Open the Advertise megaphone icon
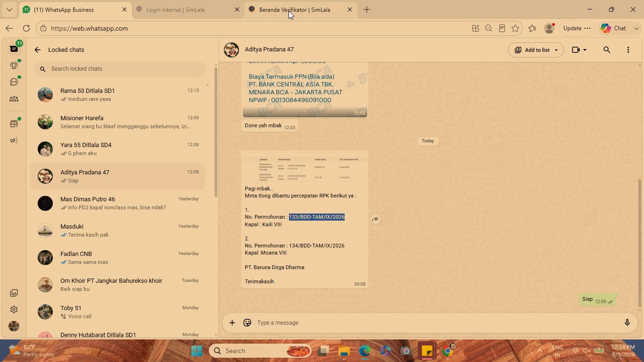644x362 pixels. pos(14,140)
